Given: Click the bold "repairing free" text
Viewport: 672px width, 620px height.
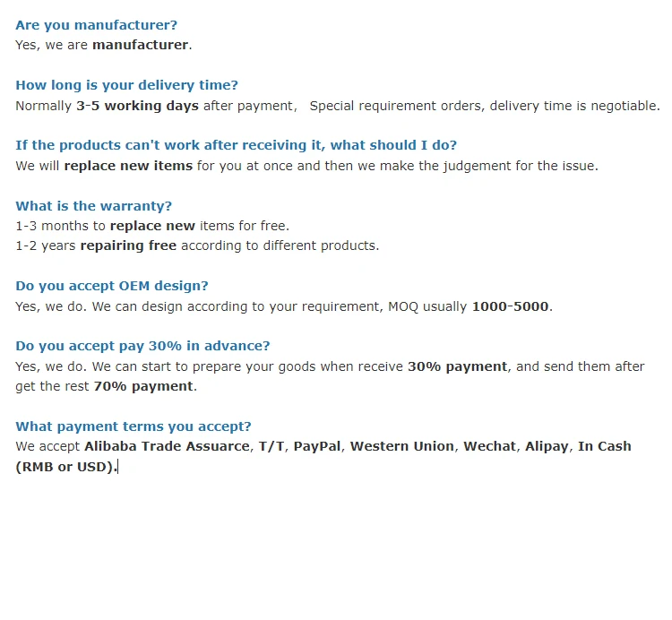Looking at the screenshot, I should click(128, 245).
